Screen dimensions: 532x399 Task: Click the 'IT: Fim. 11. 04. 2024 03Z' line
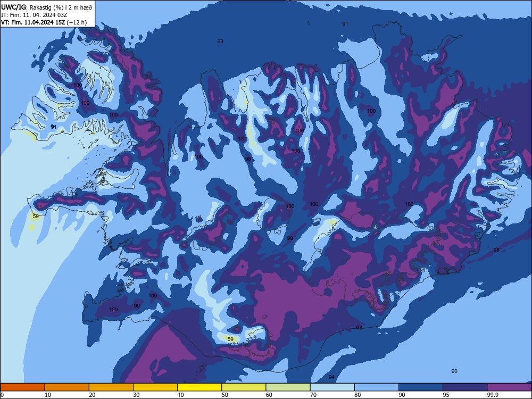[34, 15]
